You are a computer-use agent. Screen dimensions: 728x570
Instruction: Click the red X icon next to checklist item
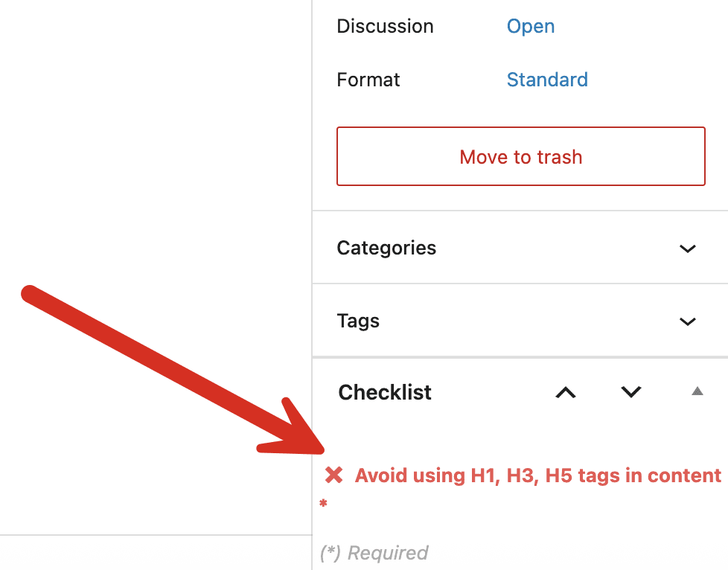click(x=333, y=474)
